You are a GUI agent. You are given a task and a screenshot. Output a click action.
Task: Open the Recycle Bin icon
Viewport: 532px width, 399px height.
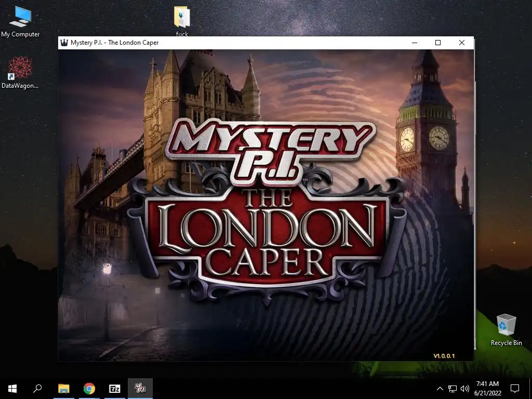506,330
